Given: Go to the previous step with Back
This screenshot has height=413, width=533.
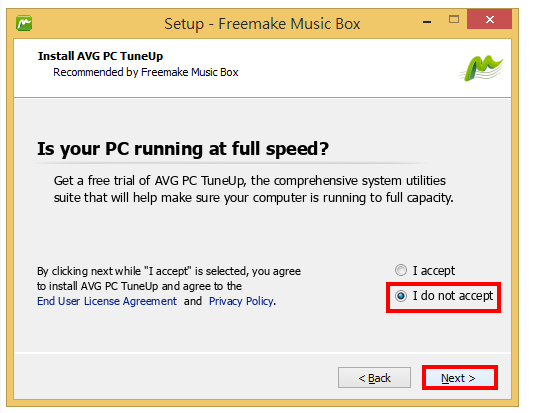Looking at the screenshot, I should tap(374, 378).
